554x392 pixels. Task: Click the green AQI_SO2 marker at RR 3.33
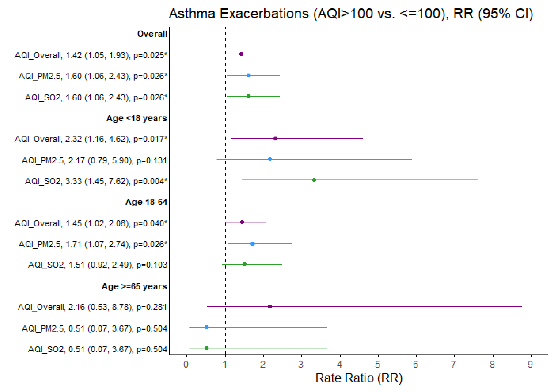[314, 180]
